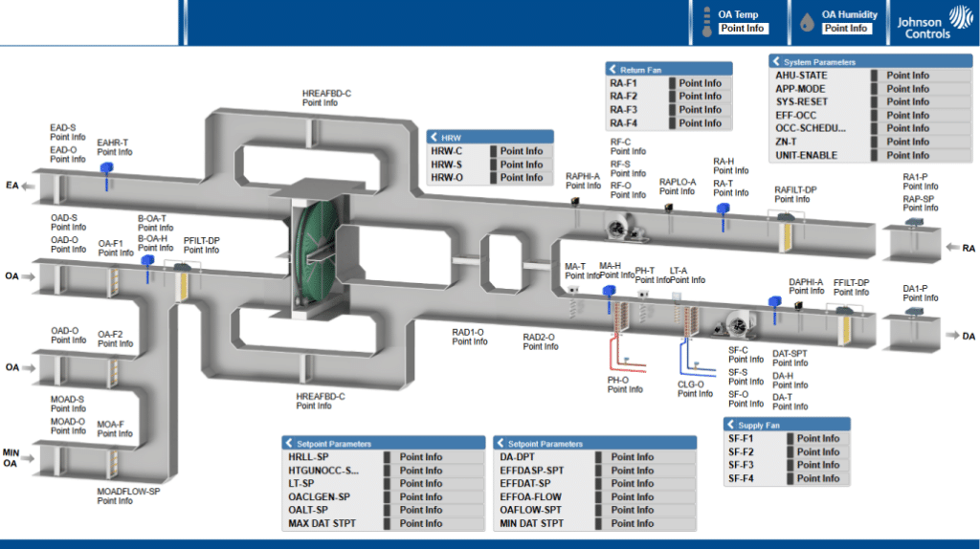Click the HREAFBD-C Point Info at top
980x549 pixels.
[x=320, y=103]
